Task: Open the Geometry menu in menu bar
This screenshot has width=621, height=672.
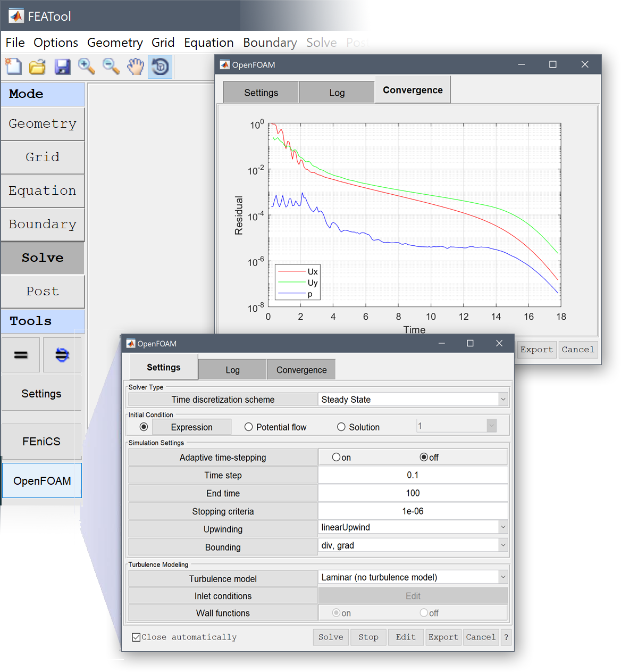Action: click(x=115, y=43)
